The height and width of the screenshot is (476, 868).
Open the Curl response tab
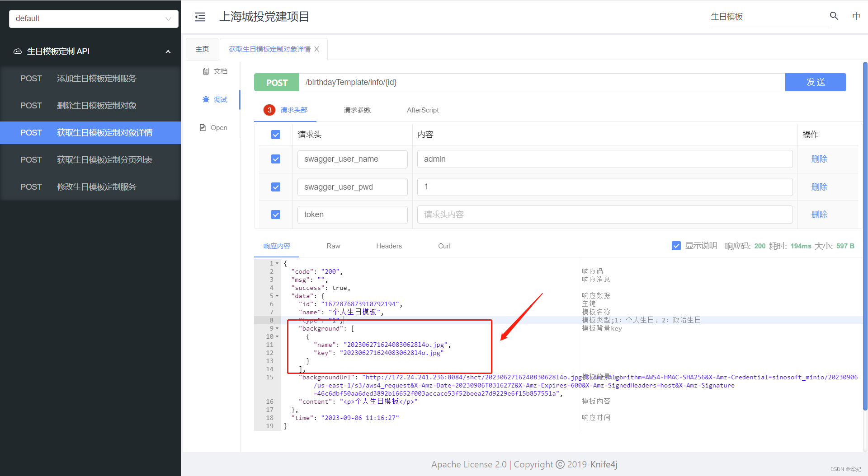click(x=443, y=246)
